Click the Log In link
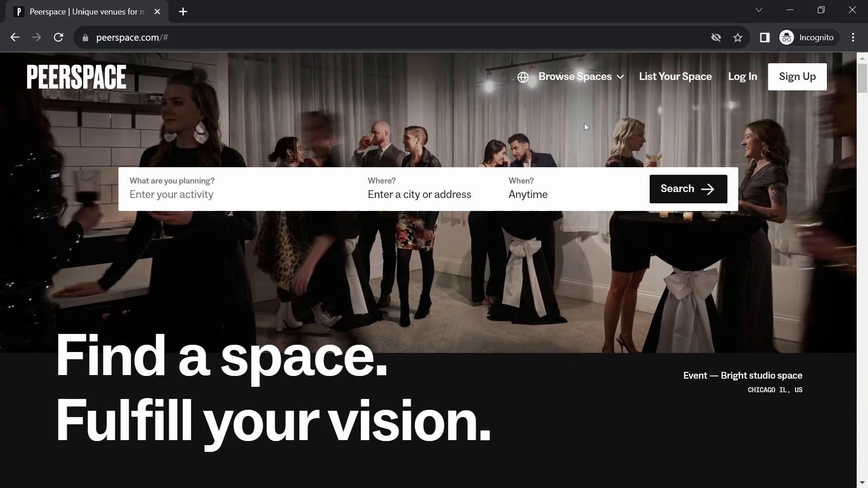Image resolution: width=868 pixels, height=488 pixels. tap(742, 77)
